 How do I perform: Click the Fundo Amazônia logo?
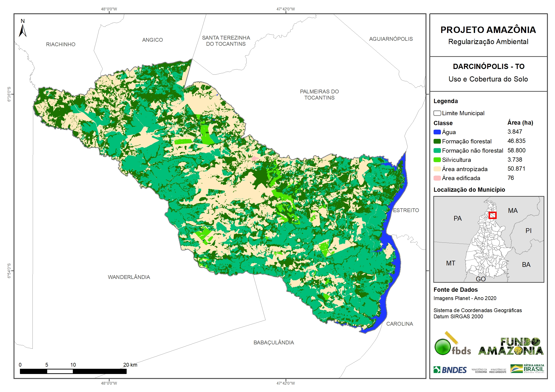click(511, 347)
